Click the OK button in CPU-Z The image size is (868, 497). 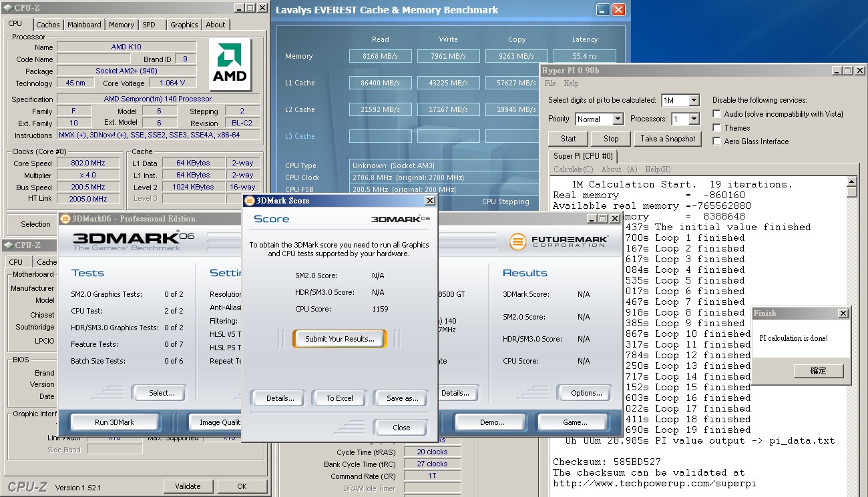(x=242, y=486)
